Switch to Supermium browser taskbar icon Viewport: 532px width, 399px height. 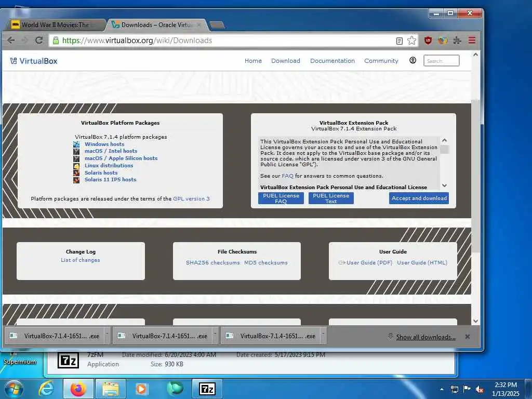tap(175, 389)
